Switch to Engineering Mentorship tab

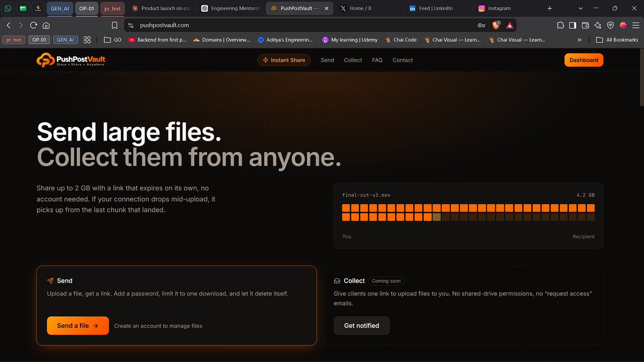230,9
